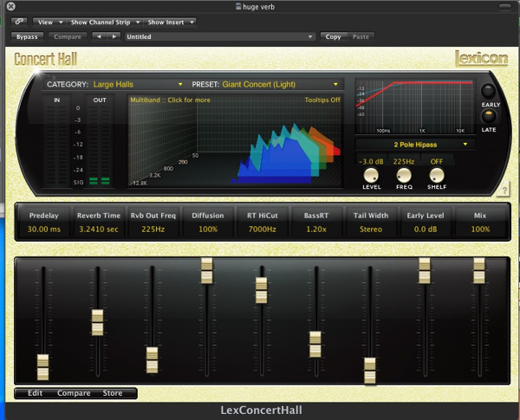
Task: Click the Mix fader handle
Action: [479, 271]
